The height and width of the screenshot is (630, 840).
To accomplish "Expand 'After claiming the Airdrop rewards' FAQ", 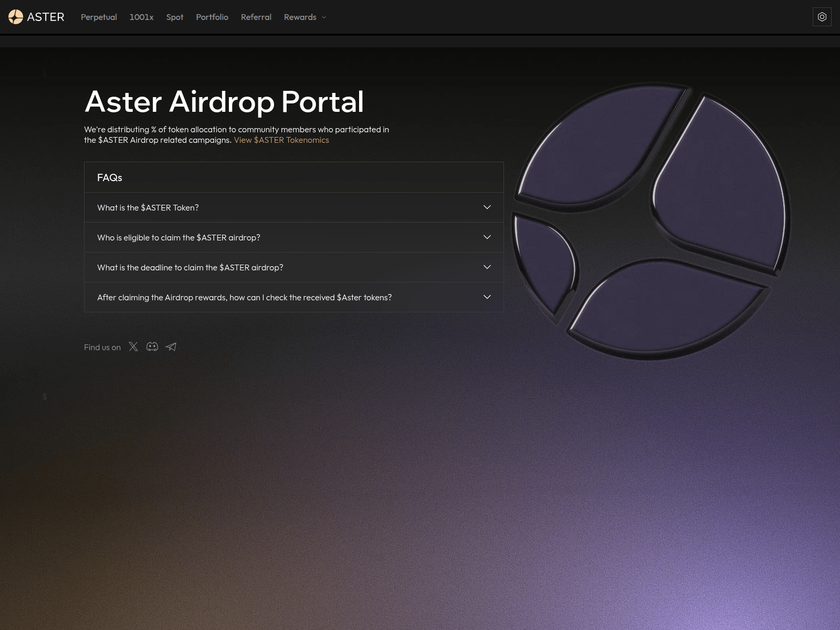I will (x=293, y=297).
